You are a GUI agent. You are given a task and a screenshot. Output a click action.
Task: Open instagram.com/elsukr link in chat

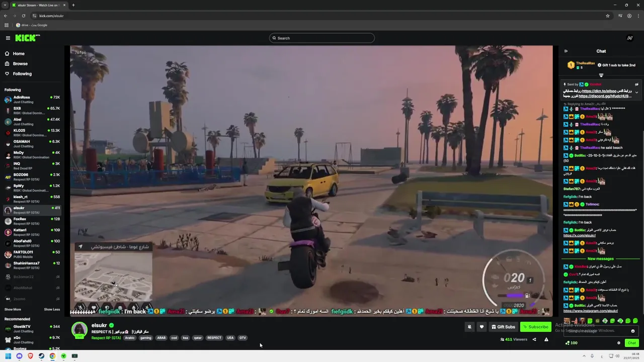[x=591, y=311]
